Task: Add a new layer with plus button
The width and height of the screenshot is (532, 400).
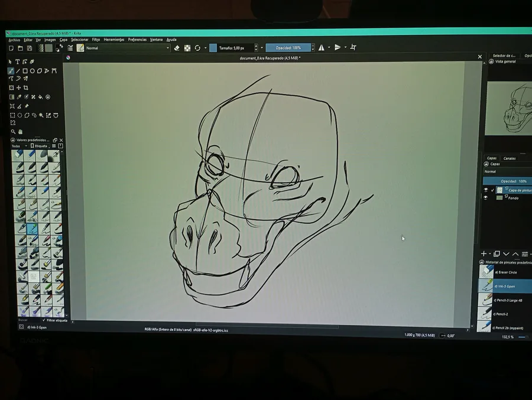Action: [484, 254]
